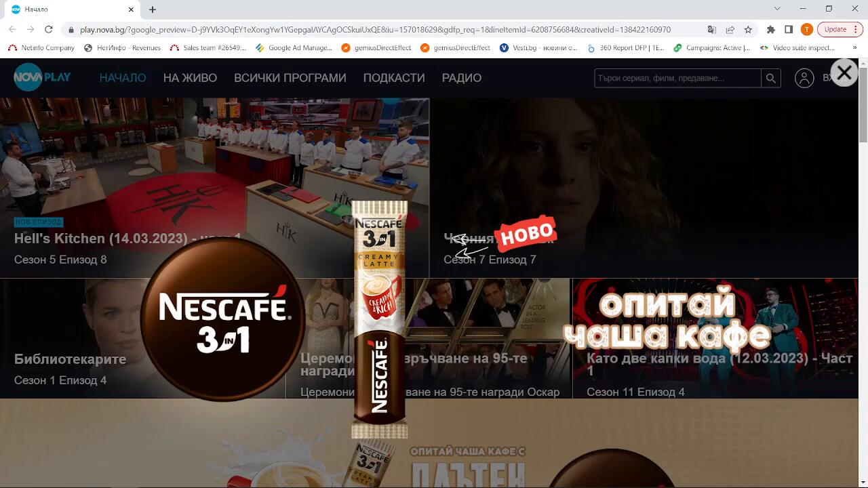Click the search magnifier icon
Viewport: 868px width, 488px height.
pos(770,79)
